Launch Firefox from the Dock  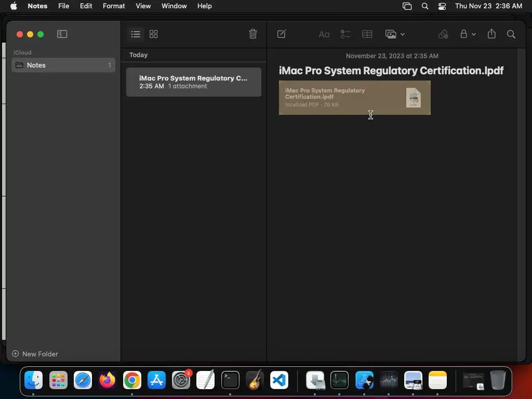coord(107,380)
